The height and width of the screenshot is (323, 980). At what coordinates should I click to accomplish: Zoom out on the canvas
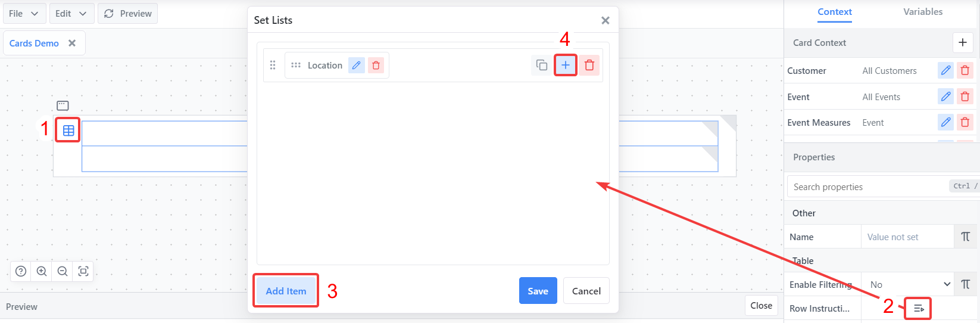(63, 272)
